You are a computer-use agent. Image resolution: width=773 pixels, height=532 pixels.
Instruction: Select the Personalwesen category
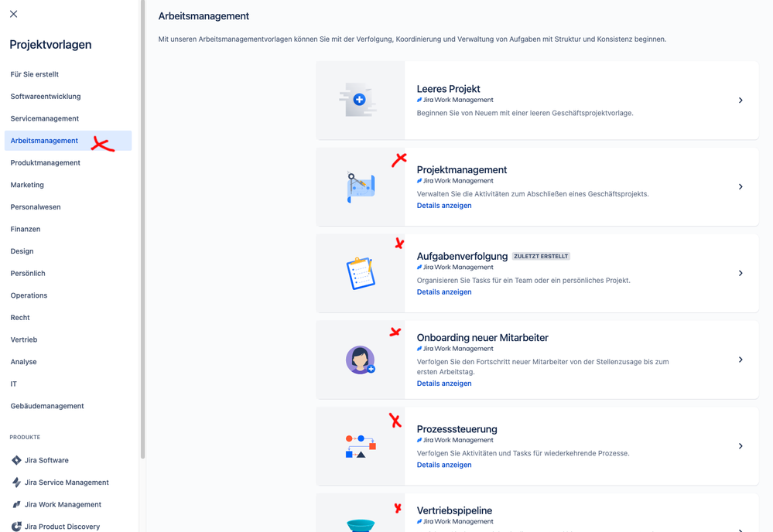(68, 207)
